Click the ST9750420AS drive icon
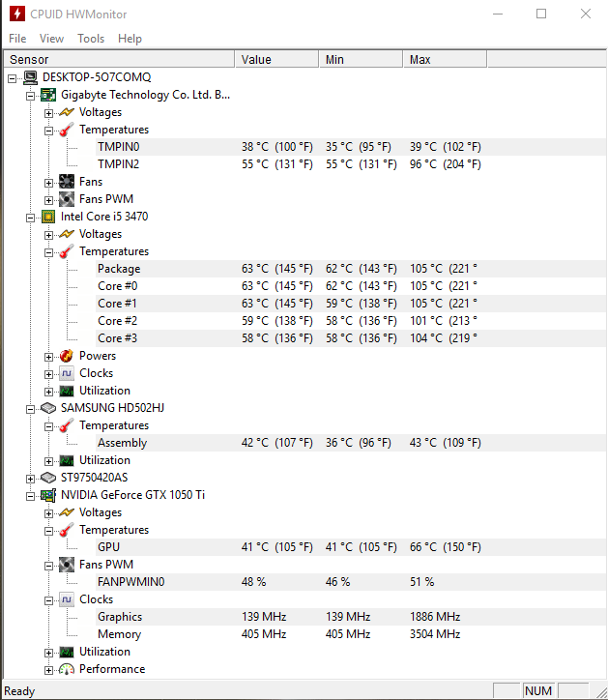 coord(48,478)
